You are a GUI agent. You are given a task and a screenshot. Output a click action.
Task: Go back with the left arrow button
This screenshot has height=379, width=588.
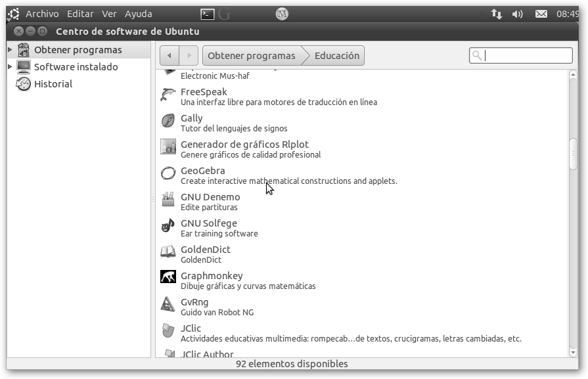tap(170, 56)
